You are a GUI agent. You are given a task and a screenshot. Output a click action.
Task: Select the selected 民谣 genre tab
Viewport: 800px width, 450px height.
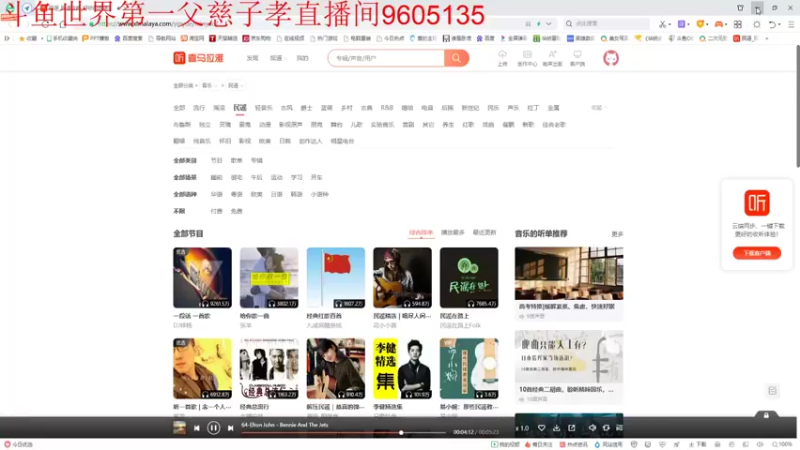pyautogui.click(x=240, y=108)
